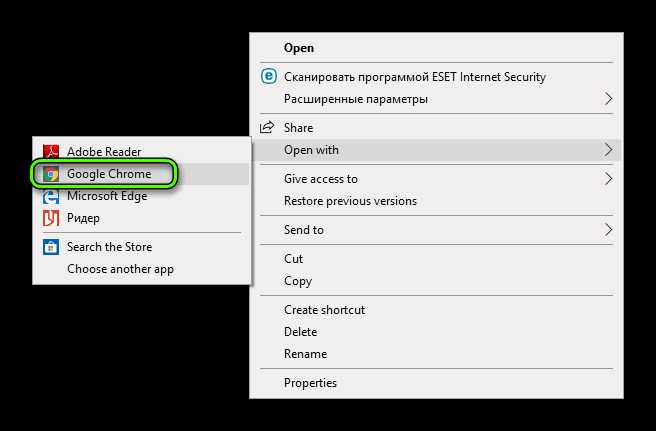This screenshot has height=431, width=656.
Task: Choose Rename menu entry
Action: [x=305, y=354]
